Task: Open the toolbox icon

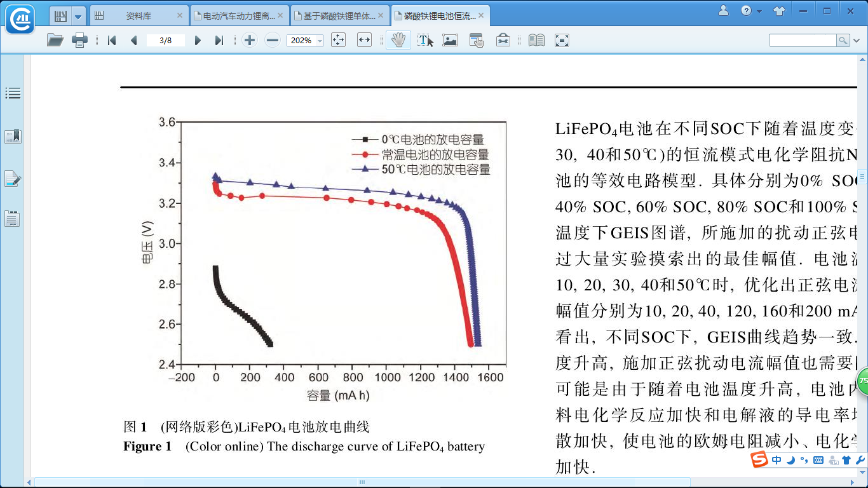Action: (x=503, y=41)
